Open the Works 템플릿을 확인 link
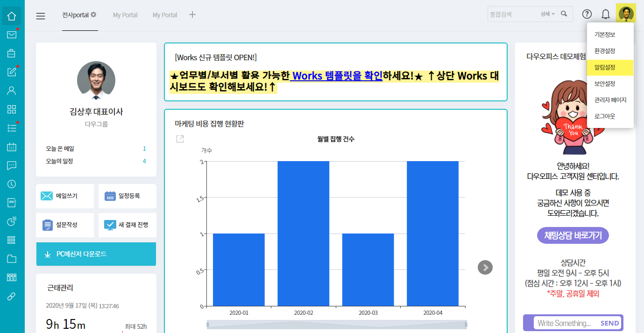The height and width of the screenshot is (333, 644). (x=337, y=76)
